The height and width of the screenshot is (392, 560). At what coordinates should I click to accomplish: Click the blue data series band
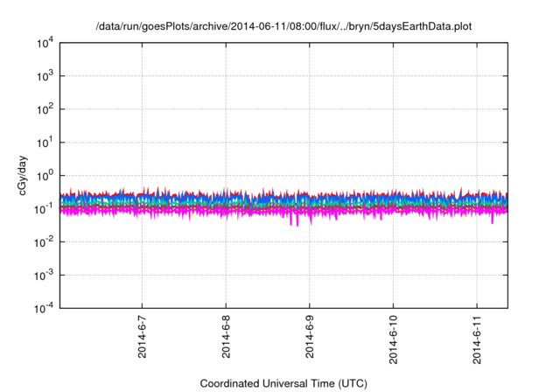[262, 200]
